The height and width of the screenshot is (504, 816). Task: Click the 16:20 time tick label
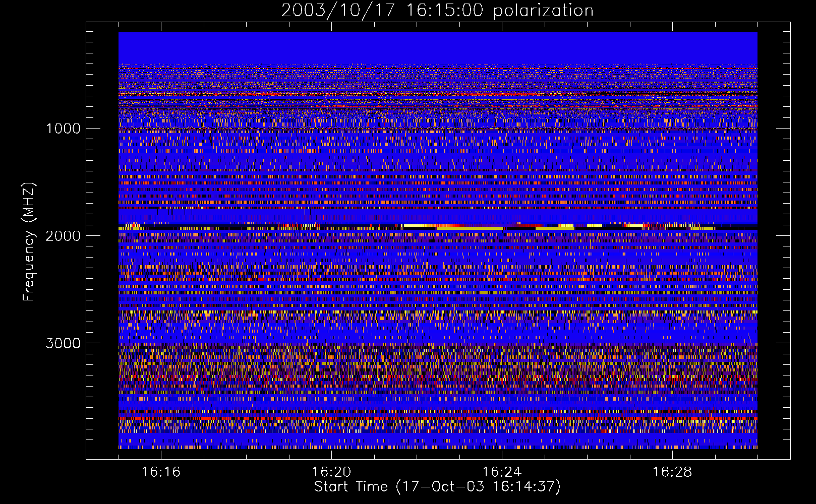coord(331,472)
